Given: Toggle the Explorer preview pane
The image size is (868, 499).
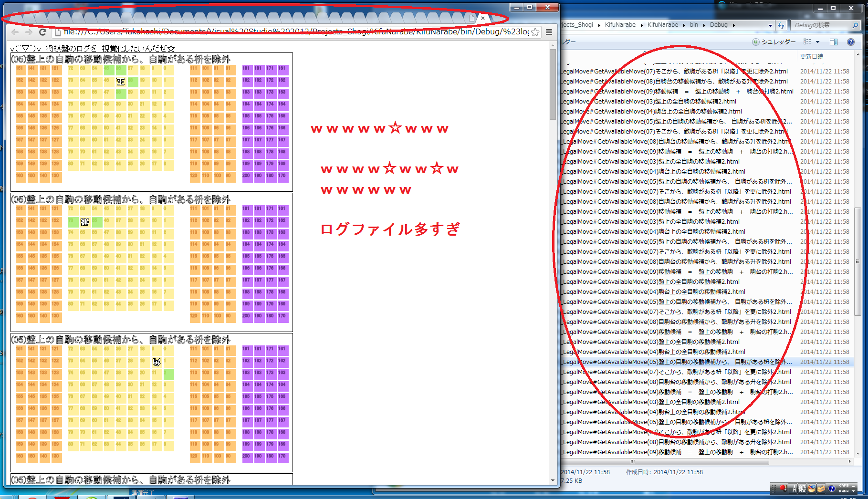Looking at the screenshot, I should [834, 42].
